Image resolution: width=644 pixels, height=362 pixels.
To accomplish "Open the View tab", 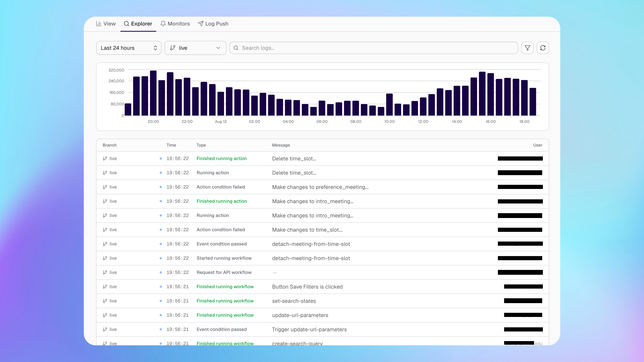I will [106, 24].
